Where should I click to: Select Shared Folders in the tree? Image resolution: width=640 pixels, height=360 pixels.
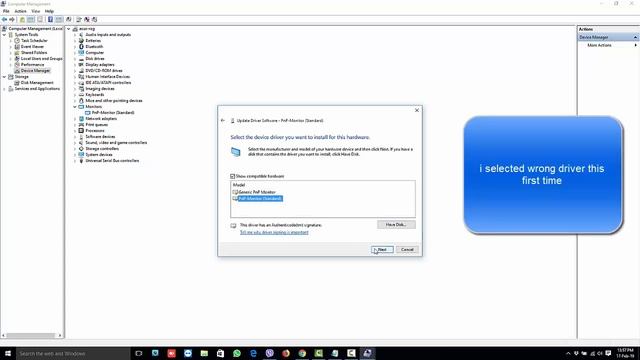(x=34, y=53)
